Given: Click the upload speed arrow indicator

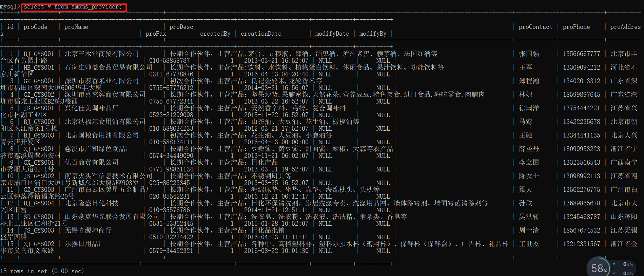Looking at the screenshot, I should coord(614,264).
